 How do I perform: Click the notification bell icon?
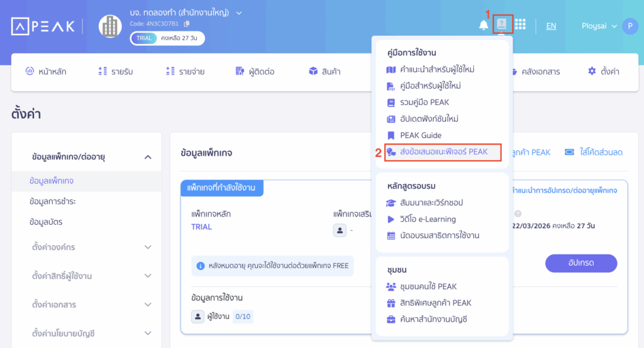coord(484,25)
